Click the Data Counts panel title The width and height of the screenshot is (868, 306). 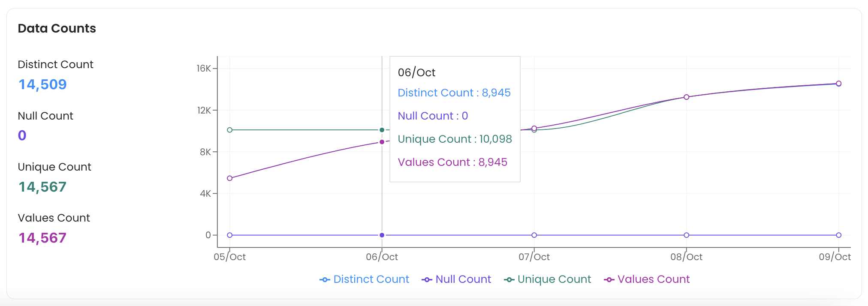(x=57, y=28)
